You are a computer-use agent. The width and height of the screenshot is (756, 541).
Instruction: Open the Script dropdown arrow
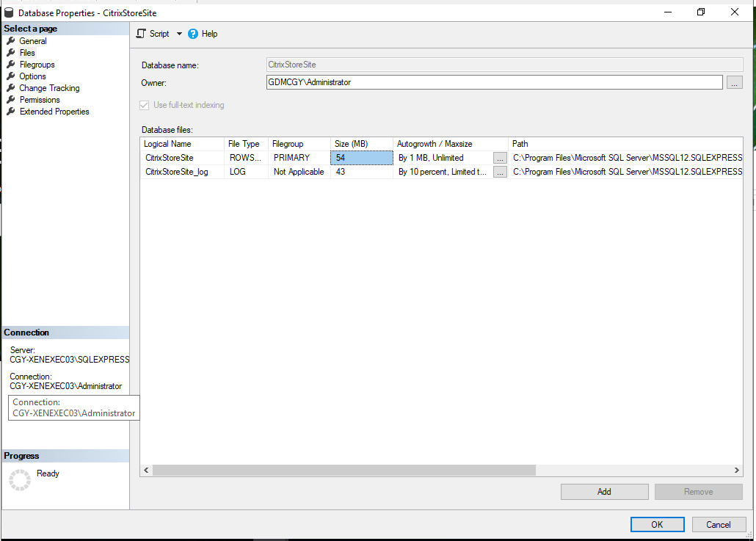(x=179, y=34)
